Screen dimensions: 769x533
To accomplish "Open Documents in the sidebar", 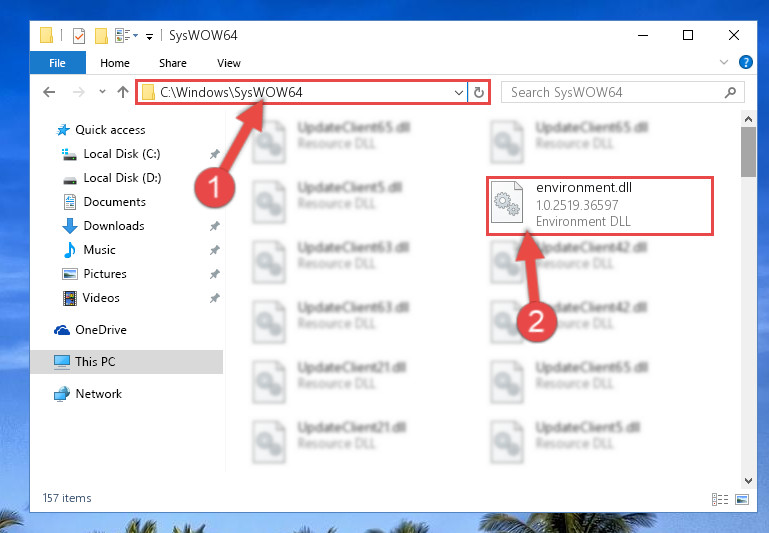I will 114,202.
